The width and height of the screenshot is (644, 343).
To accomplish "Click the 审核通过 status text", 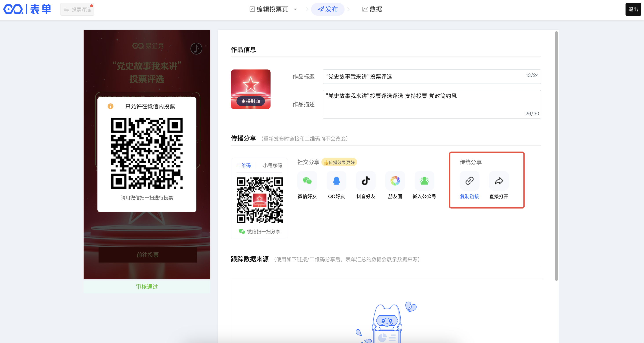I will [x=147, y=287].
